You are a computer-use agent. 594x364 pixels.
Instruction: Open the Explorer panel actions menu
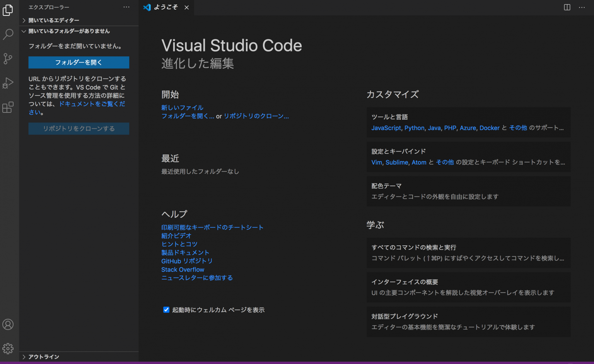pos(126,7)
